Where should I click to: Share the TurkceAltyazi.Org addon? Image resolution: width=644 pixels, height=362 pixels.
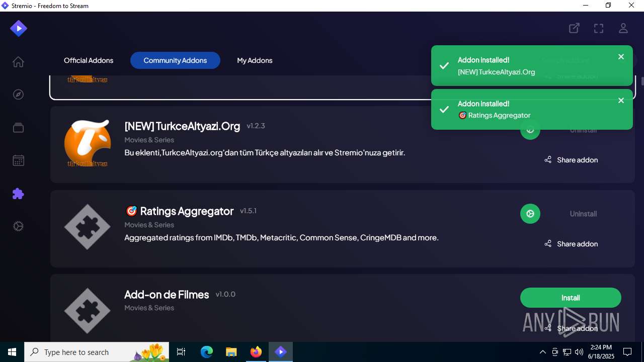[x=571, y=160]
